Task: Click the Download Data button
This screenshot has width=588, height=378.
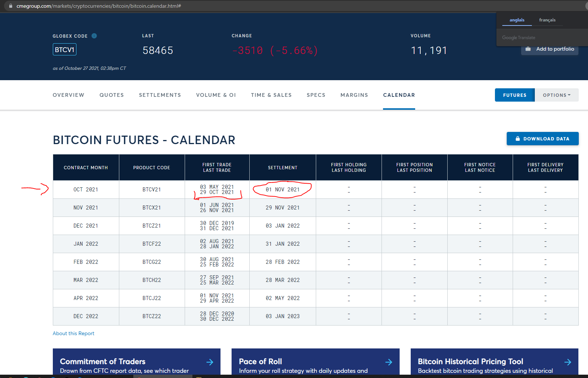Action: pos(543,139)
